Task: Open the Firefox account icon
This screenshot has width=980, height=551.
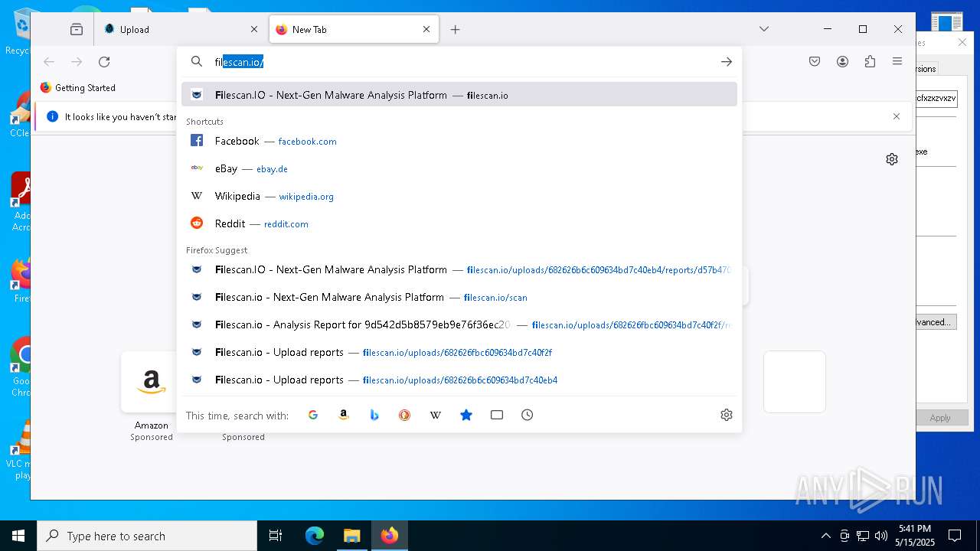Action: click(x=842, y=61)
